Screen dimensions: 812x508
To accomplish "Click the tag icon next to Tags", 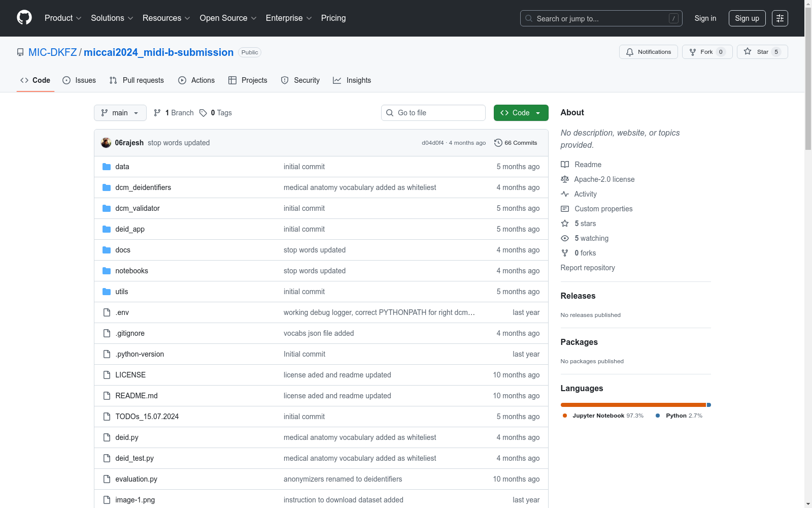I will coord(203,113).
